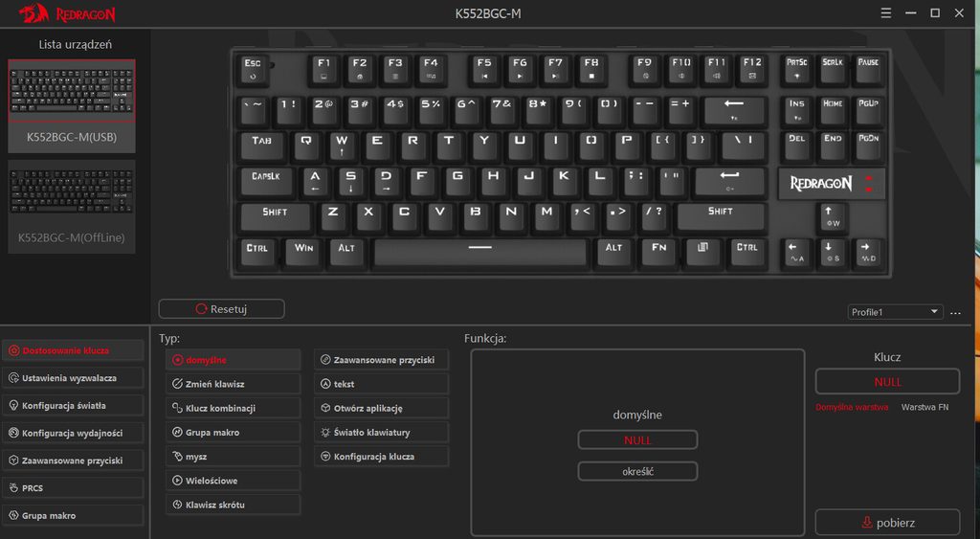
Task: Select the F1 key on the keyboard
Action: point(323,69)
